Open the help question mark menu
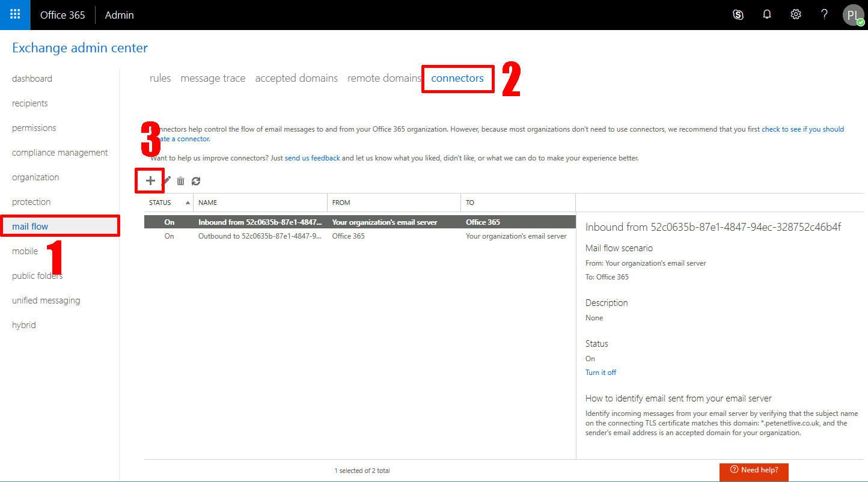 (x=824, y=14)
